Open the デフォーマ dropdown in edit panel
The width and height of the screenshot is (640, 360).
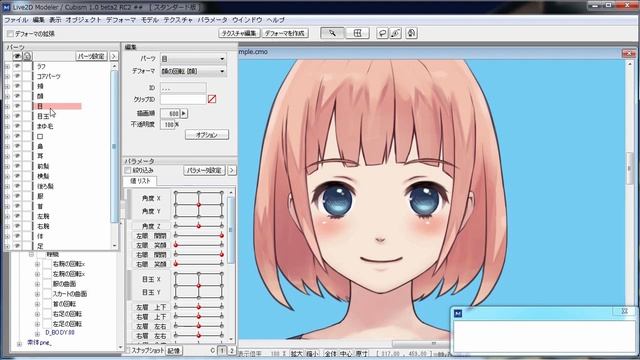193,71
